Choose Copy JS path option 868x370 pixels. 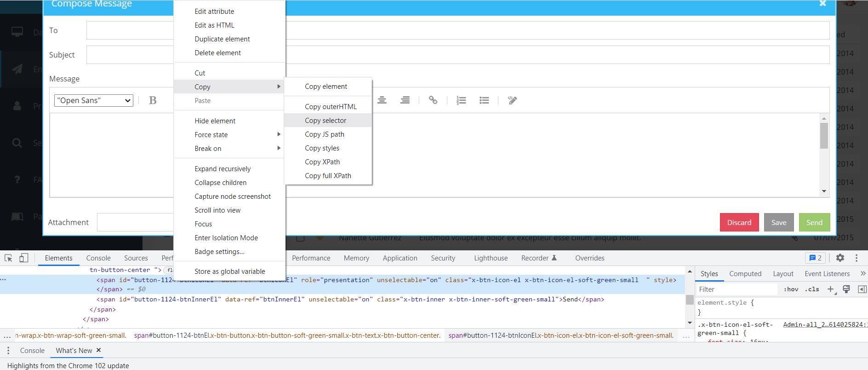click(328, 134)
